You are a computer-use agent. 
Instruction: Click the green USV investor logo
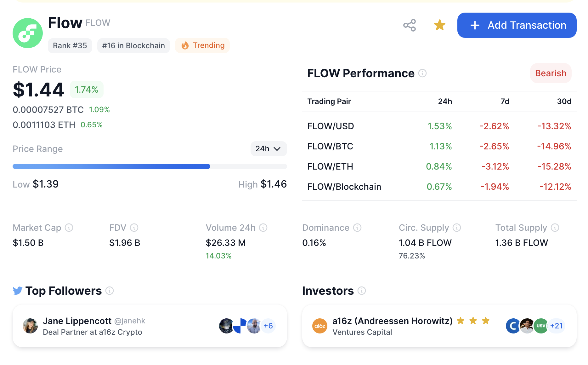pyautogui.click(x=541, y=326)
